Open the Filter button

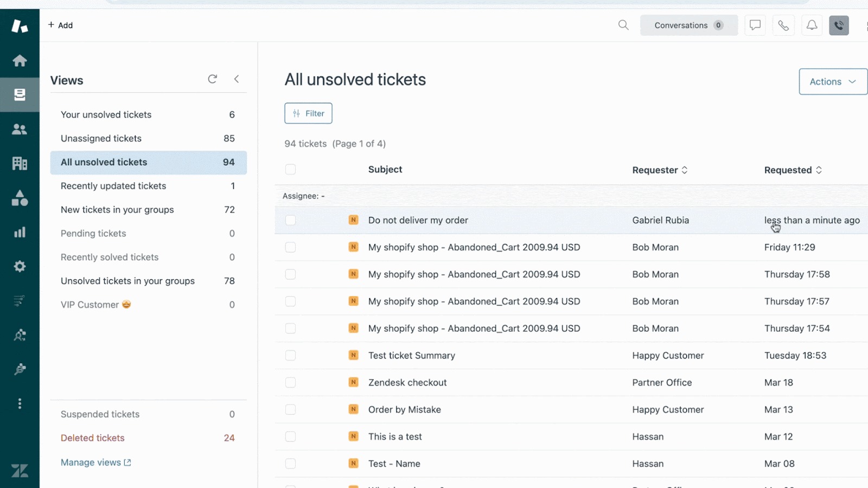tap(308, 113)
